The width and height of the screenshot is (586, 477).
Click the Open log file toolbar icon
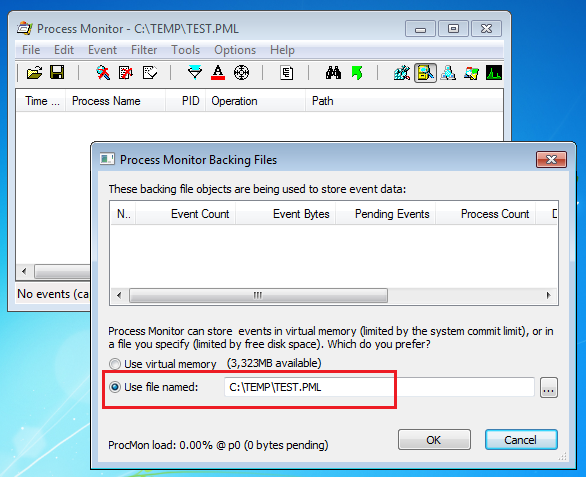[34, 73]
